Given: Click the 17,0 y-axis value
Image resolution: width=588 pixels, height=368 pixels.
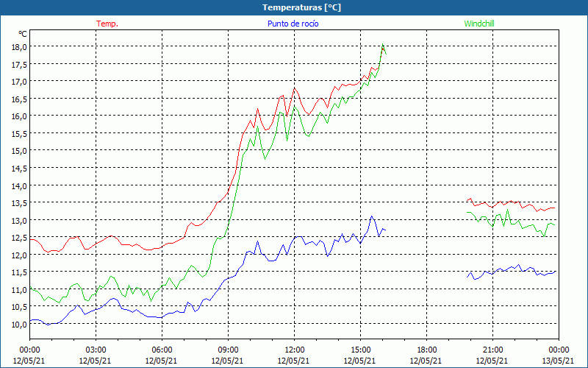Looking at the screenshot, I should 19,82.
